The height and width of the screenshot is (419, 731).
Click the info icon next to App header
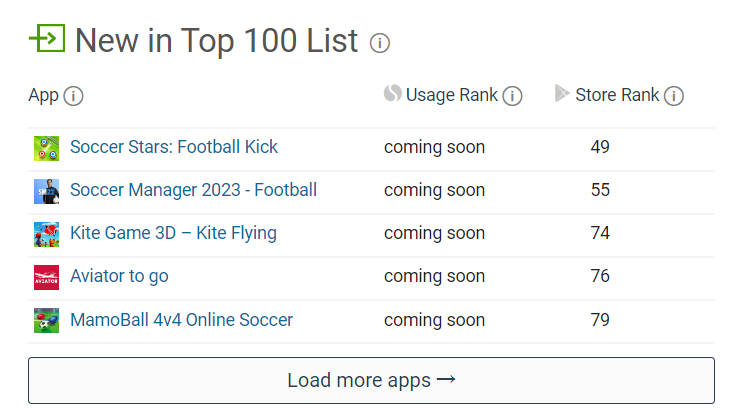(x=73, y=96)
